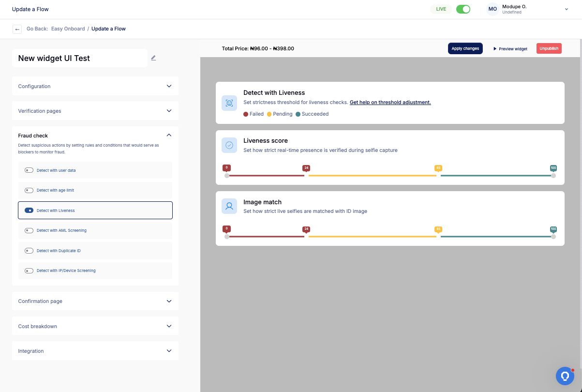The height and width of the screenshot is (392, 582).
Task: Expand the Cost breakdown section
Action: (x=95, y=326)
